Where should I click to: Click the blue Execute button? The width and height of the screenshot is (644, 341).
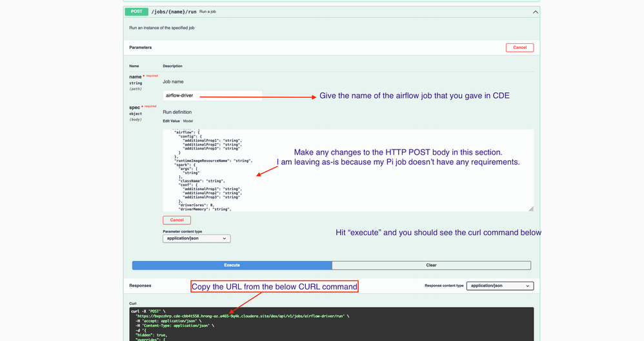pos(232,265)
